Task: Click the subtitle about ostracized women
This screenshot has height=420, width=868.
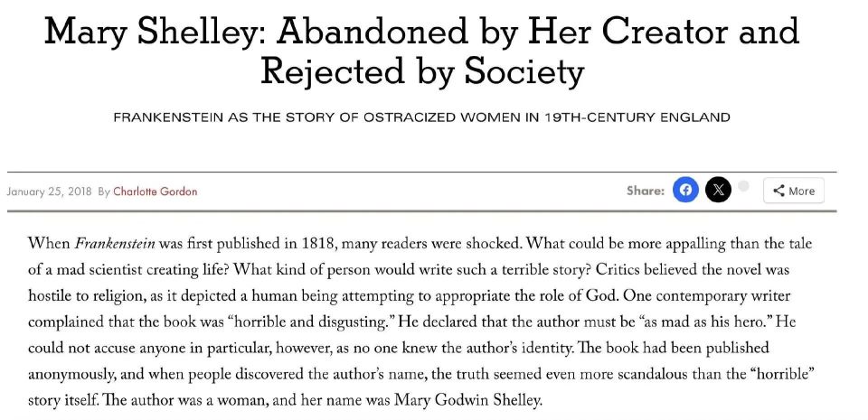Action: point(421,117)
